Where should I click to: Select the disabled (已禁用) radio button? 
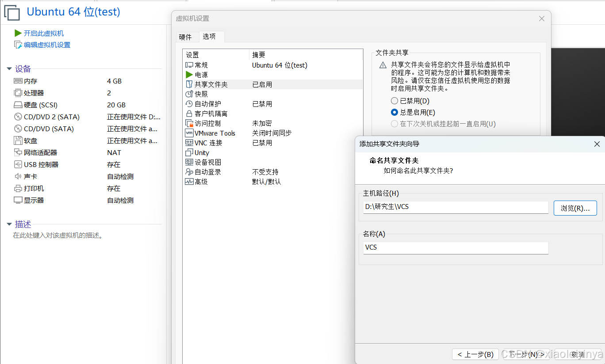[394, 101]
